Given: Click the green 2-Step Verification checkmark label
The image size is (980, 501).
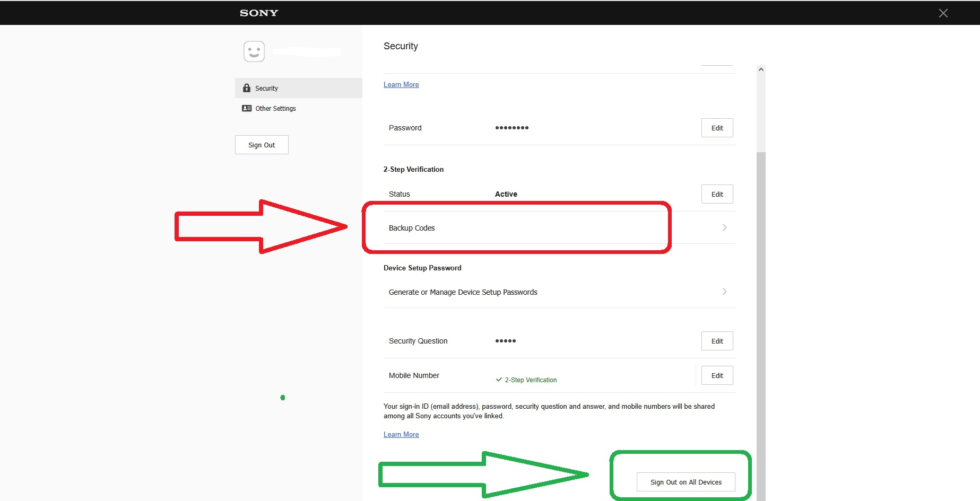Looking at the screenshot, I should pos(526,380).
